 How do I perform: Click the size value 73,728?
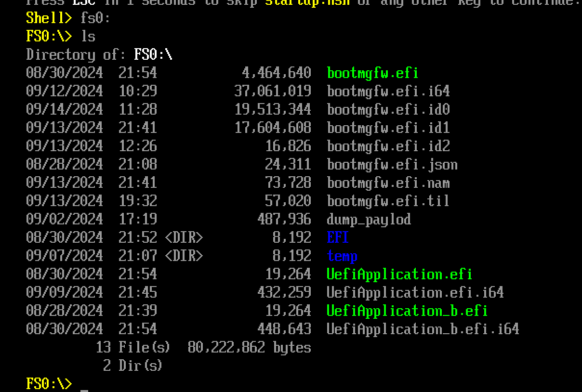(x=288, y=183)
